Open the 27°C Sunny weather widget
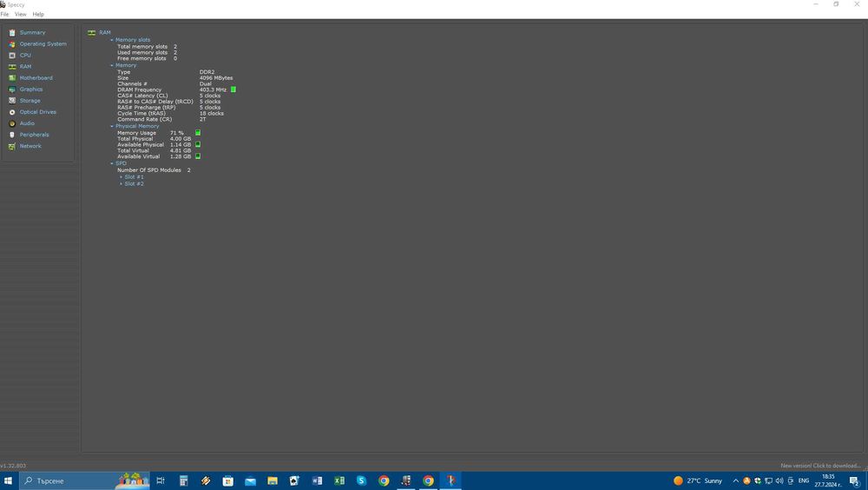The image size is (868, 490). click(698, 480)
